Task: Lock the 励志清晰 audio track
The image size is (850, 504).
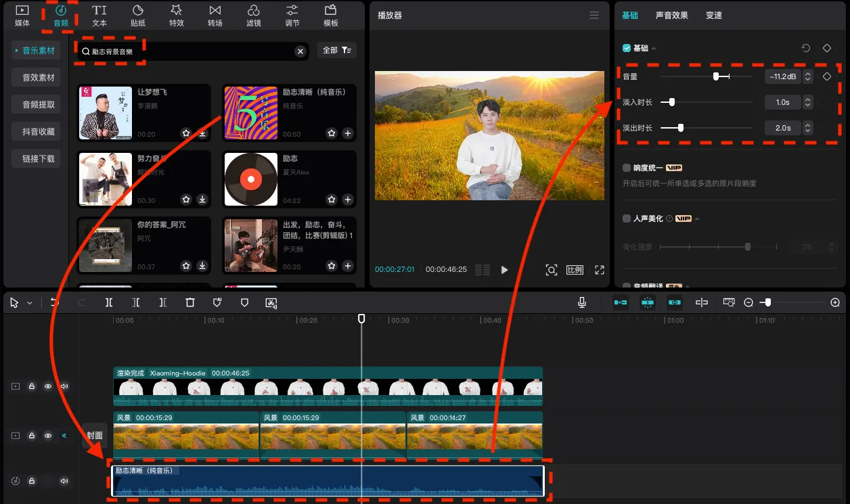Action: pyautogui.click(x=32, y=481)
